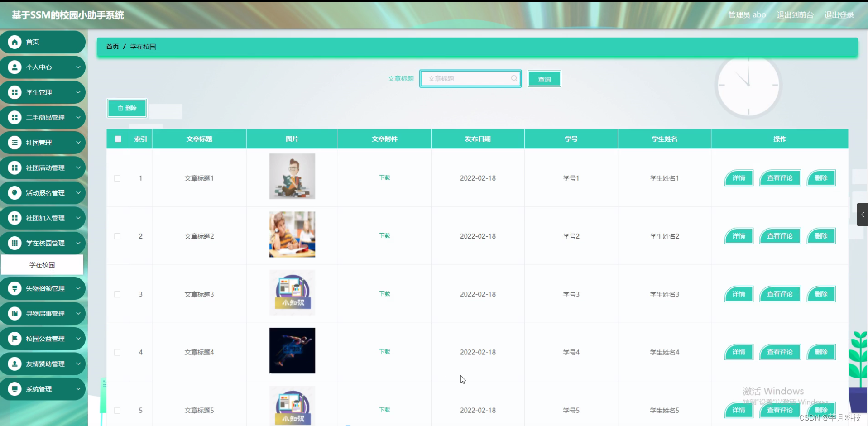Click the magnifier icon in search field
This screenshot has height=426, width=868.
pyautogui.click(x=514, y=78)
